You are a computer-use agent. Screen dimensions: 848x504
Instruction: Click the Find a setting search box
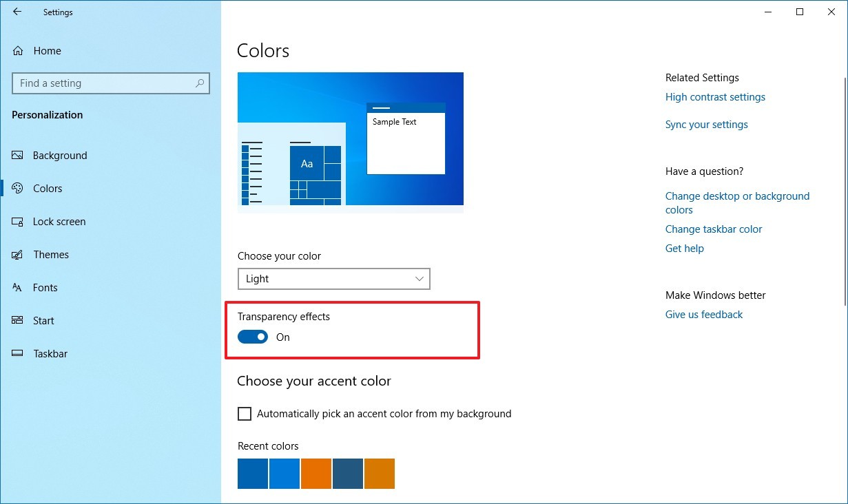pos(110,83)
